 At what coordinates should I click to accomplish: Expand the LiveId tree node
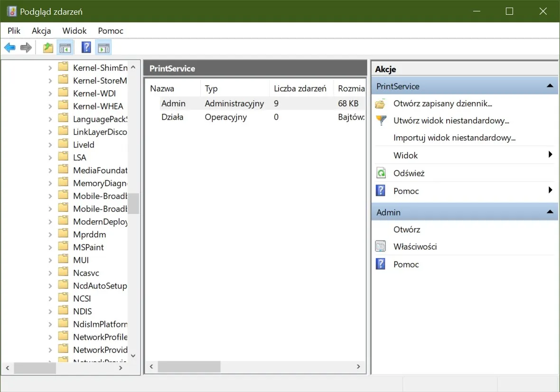(x=51, y=144)
